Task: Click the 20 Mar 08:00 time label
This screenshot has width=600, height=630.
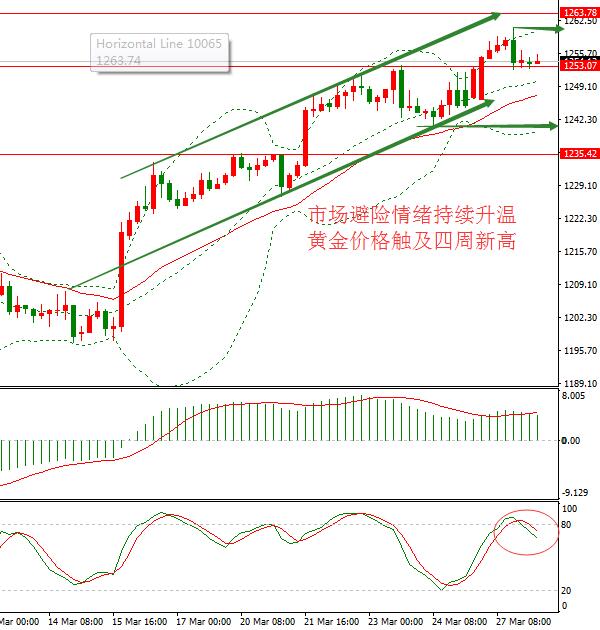Action: click(267, 622)
